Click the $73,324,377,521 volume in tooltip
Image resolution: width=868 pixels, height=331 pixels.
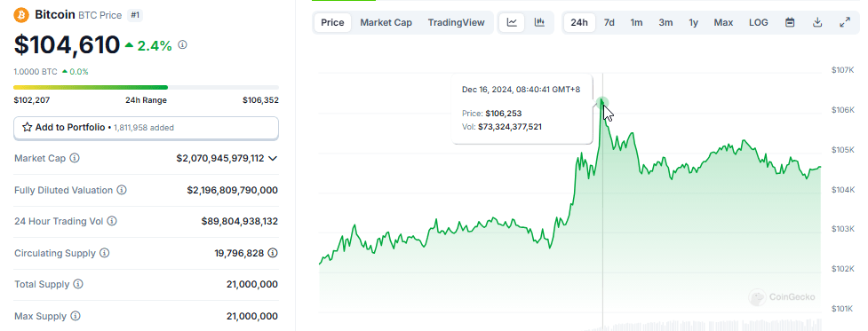510,127
